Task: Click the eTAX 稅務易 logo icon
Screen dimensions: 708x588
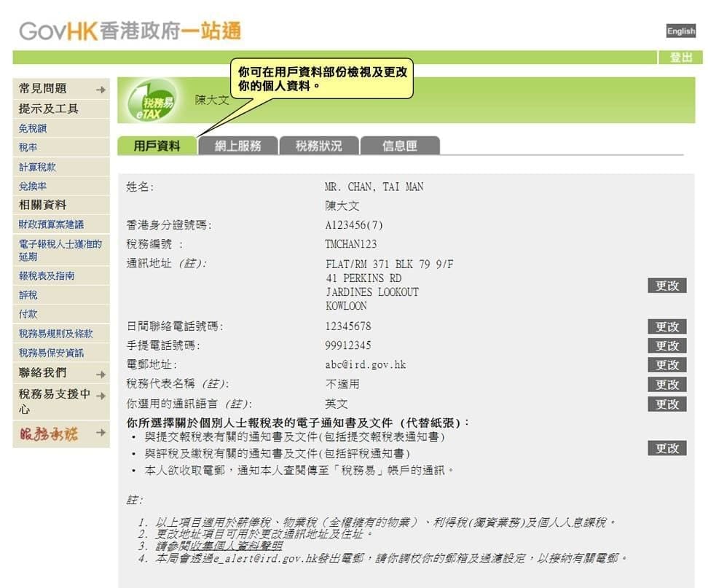Action: [x=150, y=106]
